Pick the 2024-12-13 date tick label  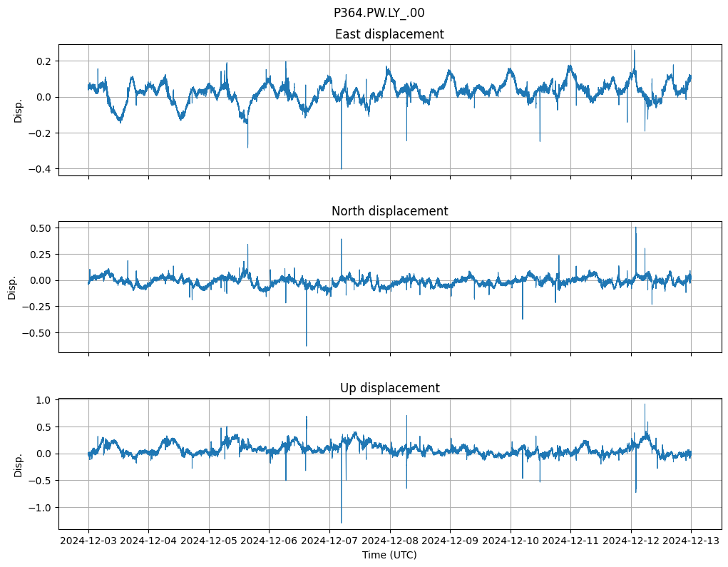coord(691,541)
